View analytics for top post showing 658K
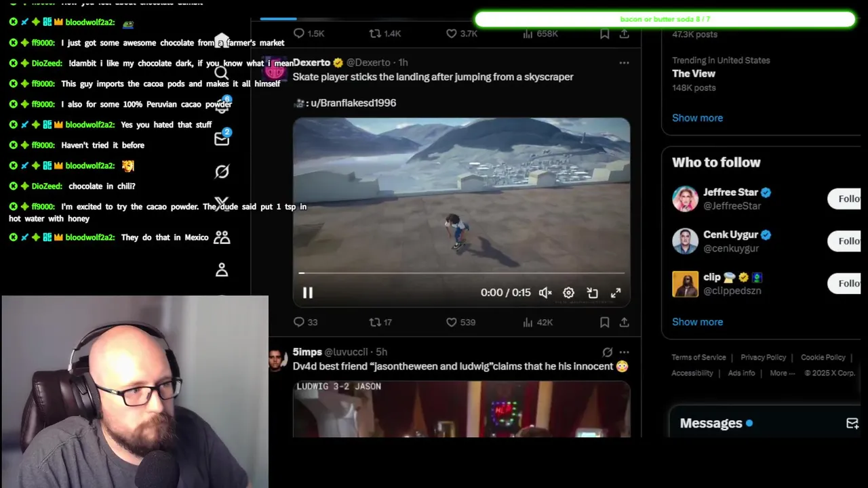The image size is (868, 488). (540, 33)
